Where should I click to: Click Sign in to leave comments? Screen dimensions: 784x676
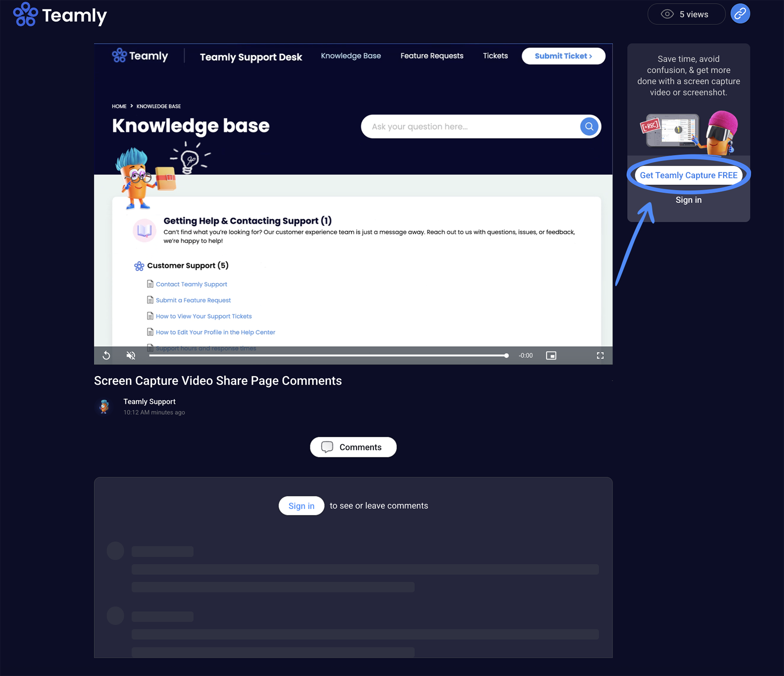click(301, 506)
